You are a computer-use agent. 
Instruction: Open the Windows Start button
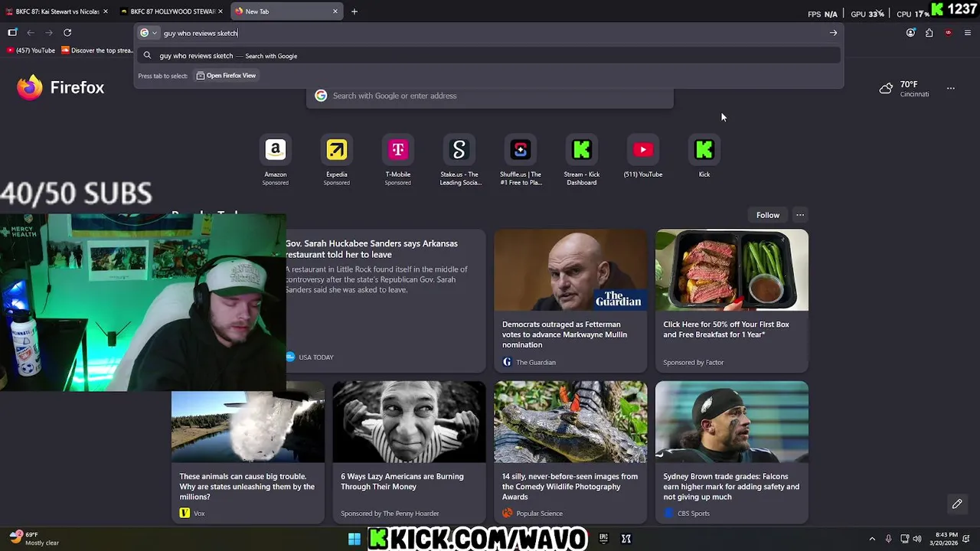pyautogui.click(x=354, y=539)
